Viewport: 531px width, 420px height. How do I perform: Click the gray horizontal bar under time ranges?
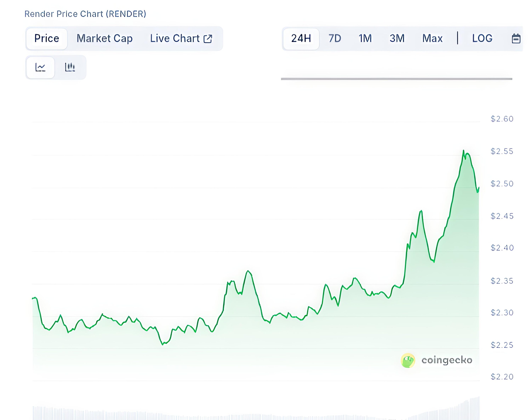[396, 79]
